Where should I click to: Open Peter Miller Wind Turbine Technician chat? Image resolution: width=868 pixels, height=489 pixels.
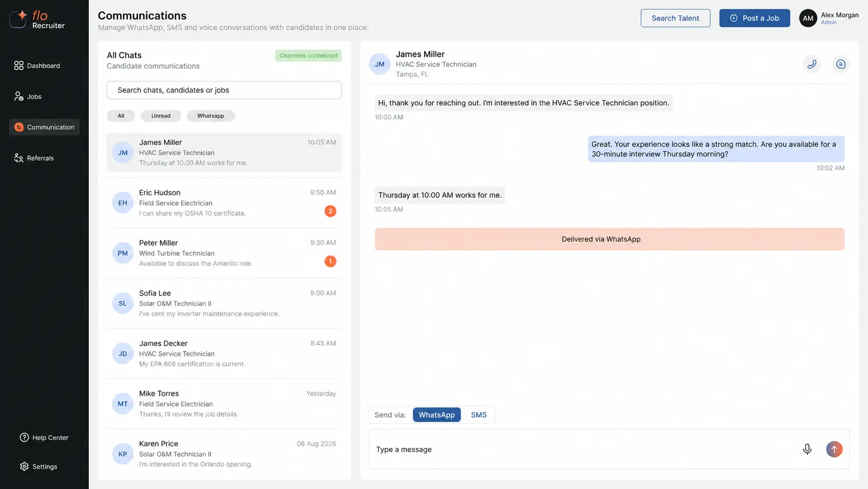click(224, 253)
